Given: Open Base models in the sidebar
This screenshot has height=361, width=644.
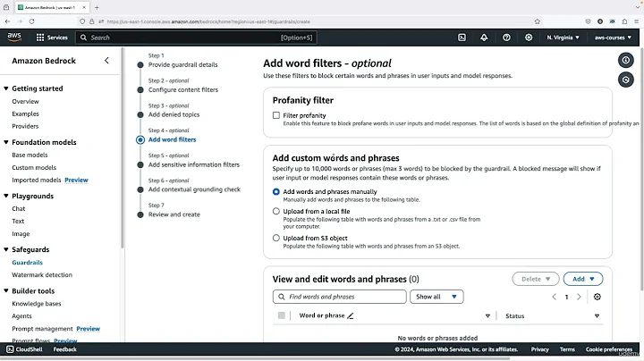Looking at the screenshot, I should click(30, 155).
